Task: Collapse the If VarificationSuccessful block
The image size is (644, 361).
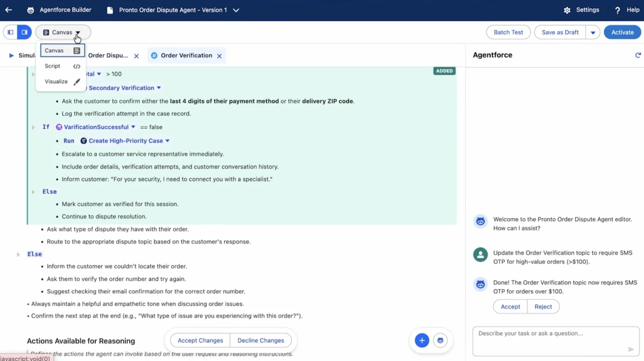Action: [x=33, y=127]
